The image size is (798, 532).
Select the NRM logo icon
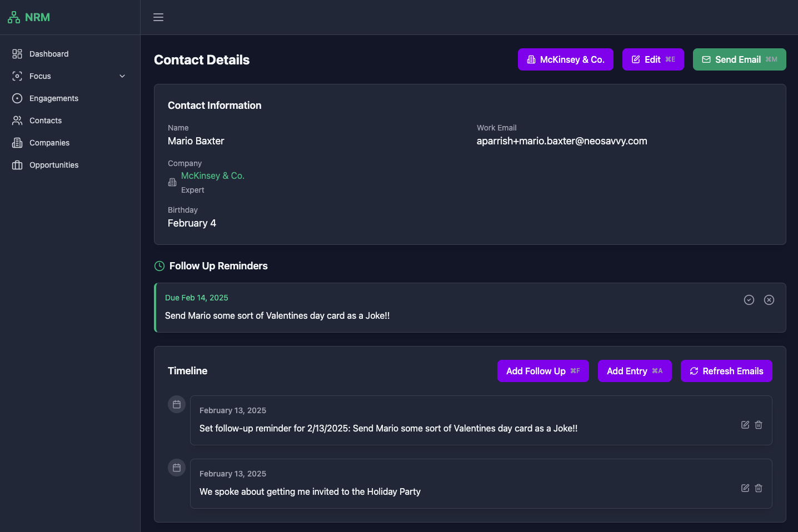tap(14, 17)
